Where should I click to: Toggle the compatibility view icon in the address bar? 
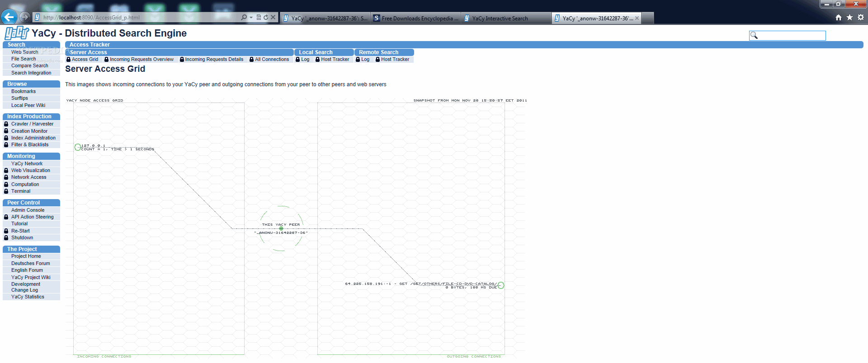[x=259, y=17]
